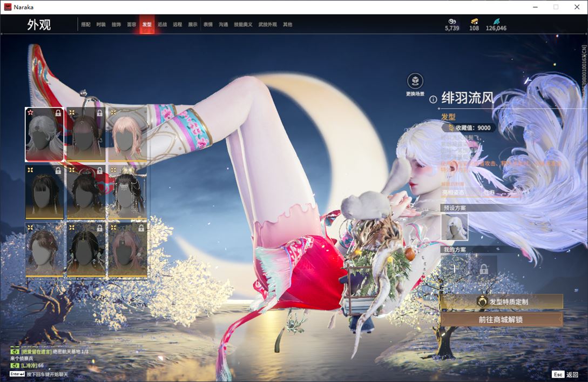Open the 挂饰 tab
The height and width of the screenshot is (382, 588).
pos(116,24)
